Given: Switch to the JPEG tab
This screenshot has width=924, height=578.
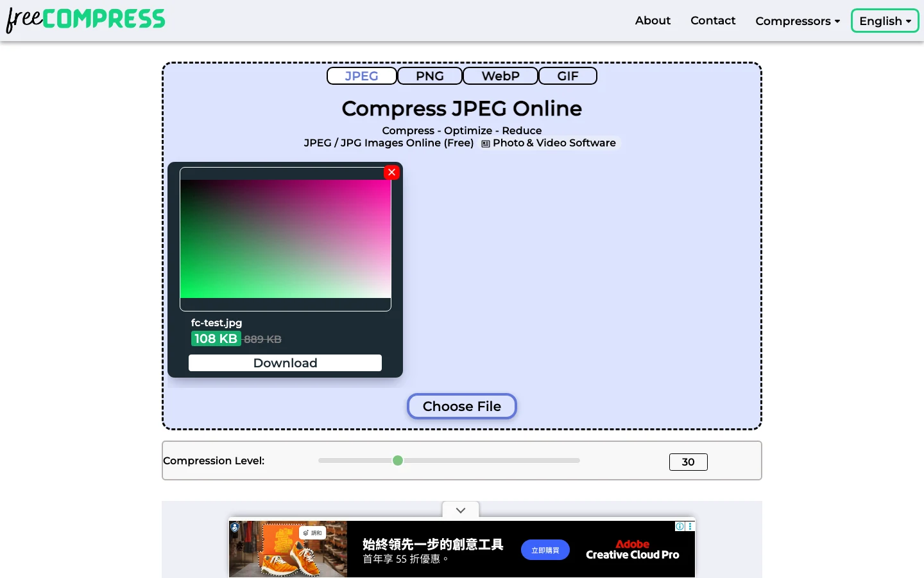Looking at the screenshot, I should click(362, 76).
